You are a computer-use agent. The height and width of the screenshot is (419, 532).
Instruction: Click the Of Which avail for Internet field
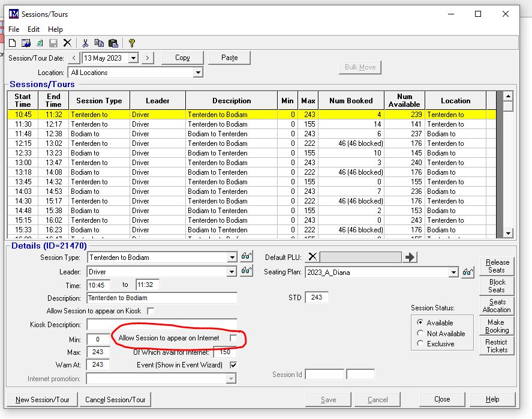point(224,352)
